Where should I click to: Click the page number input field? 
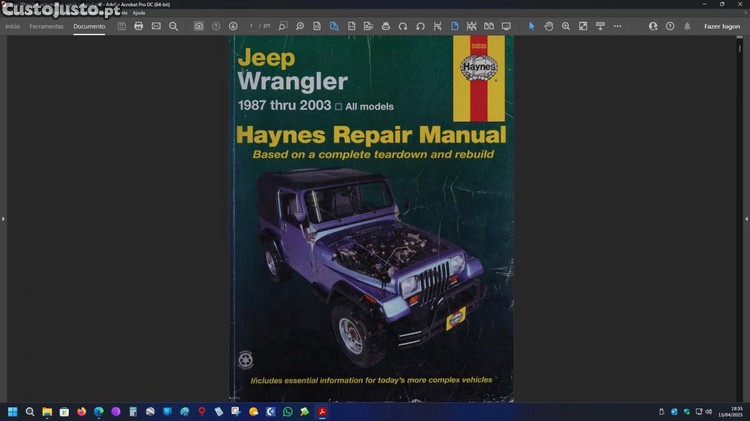pos(253,26)
